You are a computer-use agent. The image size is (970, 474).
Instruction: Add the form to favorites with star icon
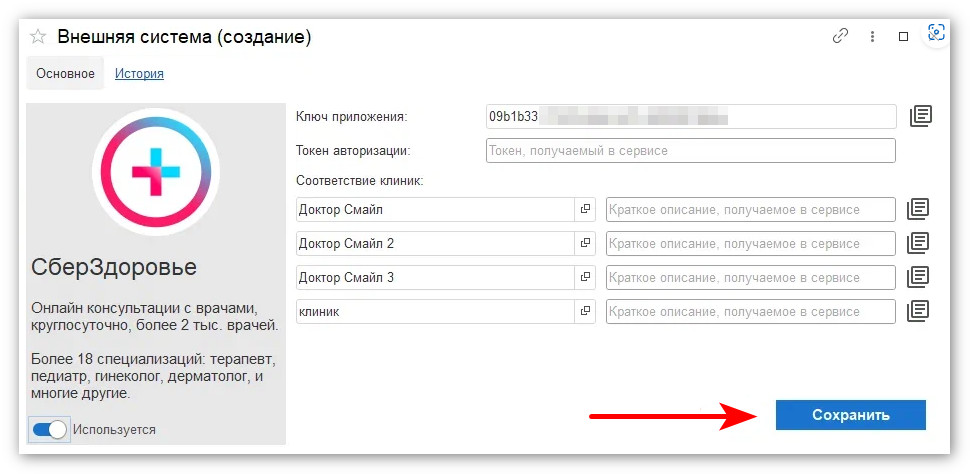point(38,37)
